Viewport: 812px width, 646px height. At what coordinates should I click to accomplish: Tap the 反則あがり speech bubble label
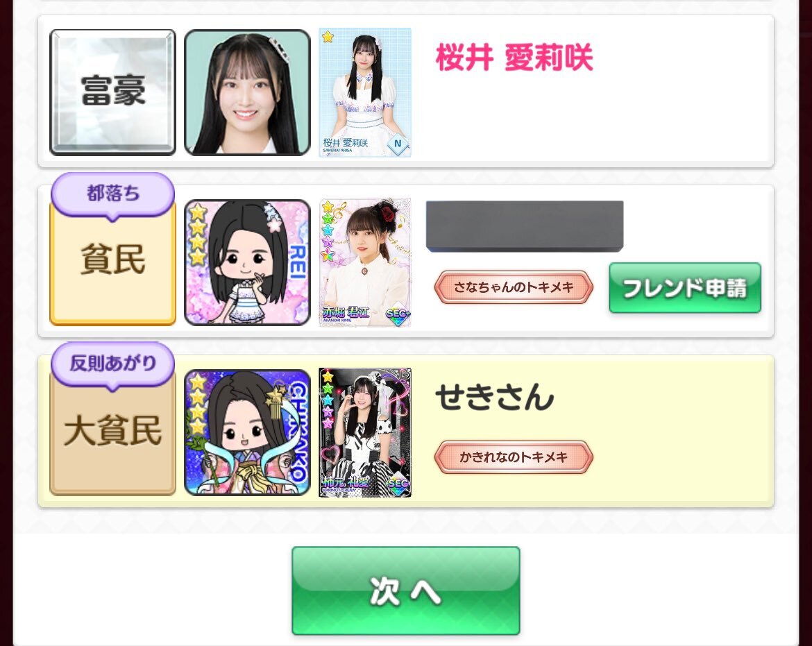pyautogui.click(x=113, y=364)
